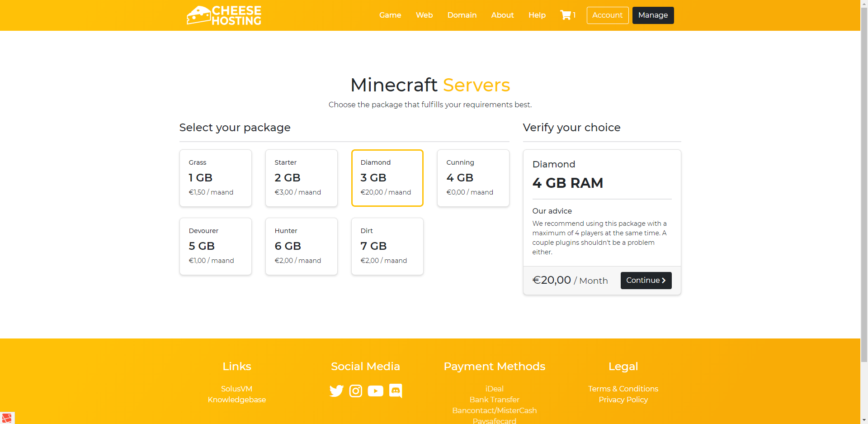The height and width of the screenshot is (424, 868).
Task: Click the Cheese Hosting logo
Action: point(224,15)
